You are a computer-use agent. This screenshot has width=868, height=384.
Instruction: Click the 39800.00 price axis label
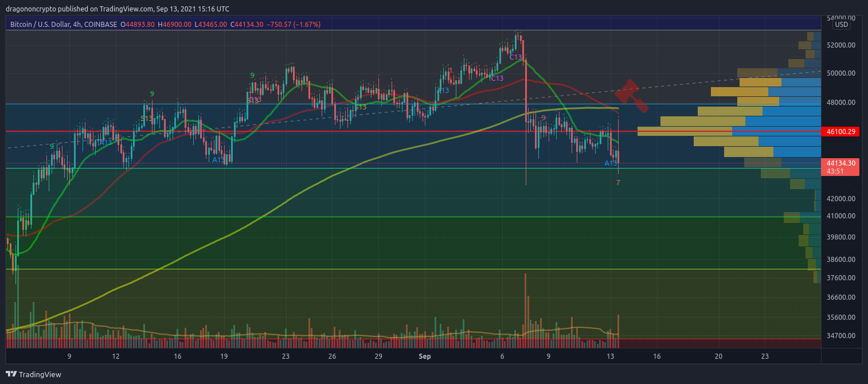841,237
